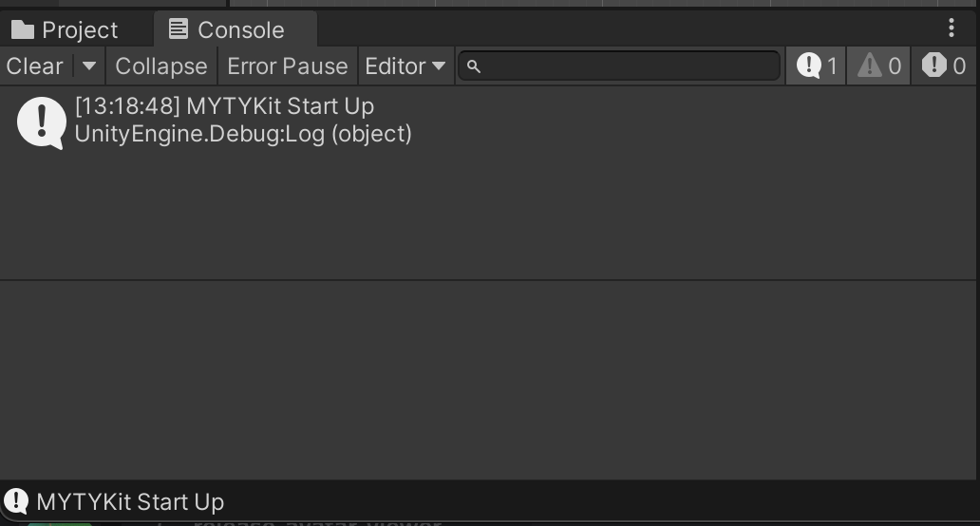This screenshot has height=526, width=980.
Task: Click the info bubble icon of log entry
Action: tap(42, 122)
